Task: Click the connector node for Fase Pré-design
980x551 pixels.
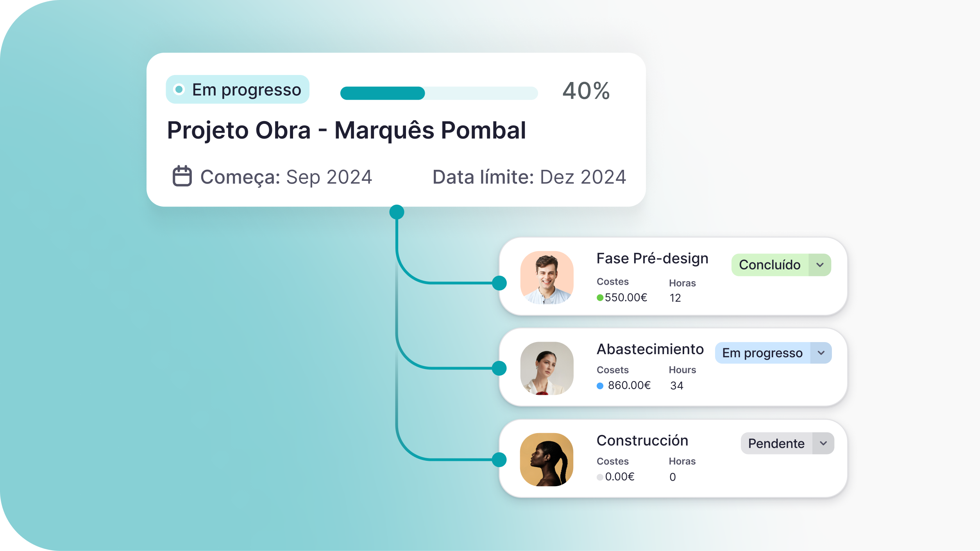Action: point(499,283)
